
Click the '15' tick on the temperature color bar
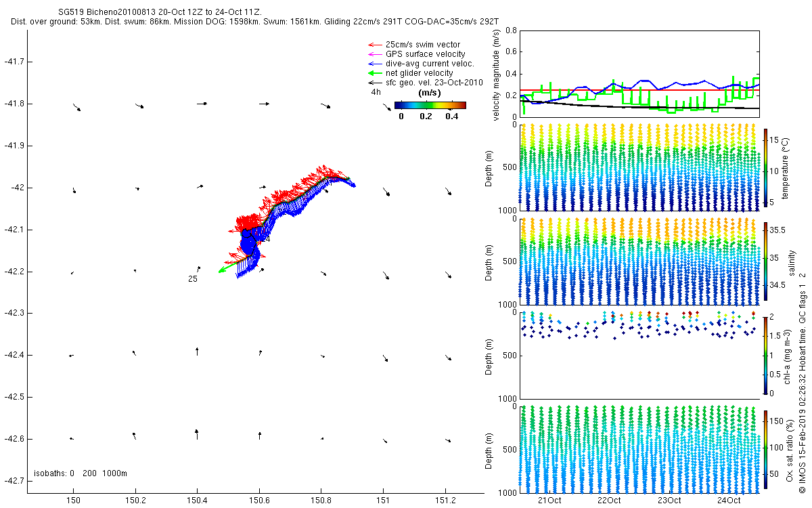[774, 140]
